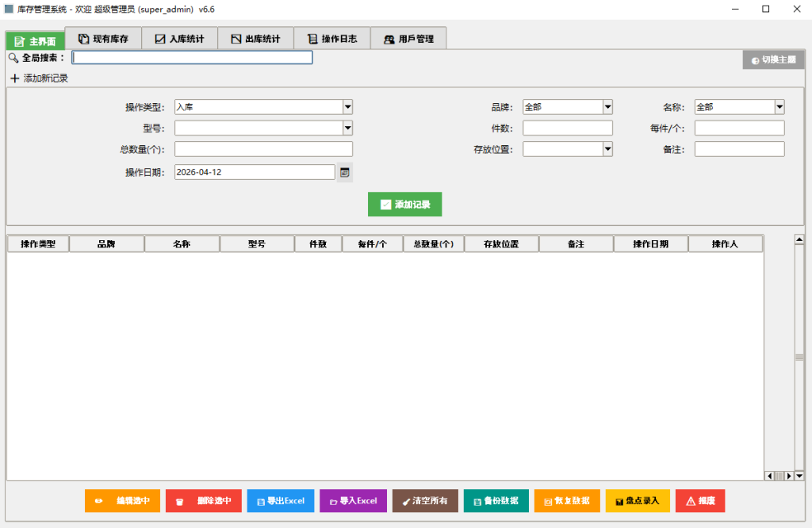Sort by 存放位置 column header

pos(501,244)
